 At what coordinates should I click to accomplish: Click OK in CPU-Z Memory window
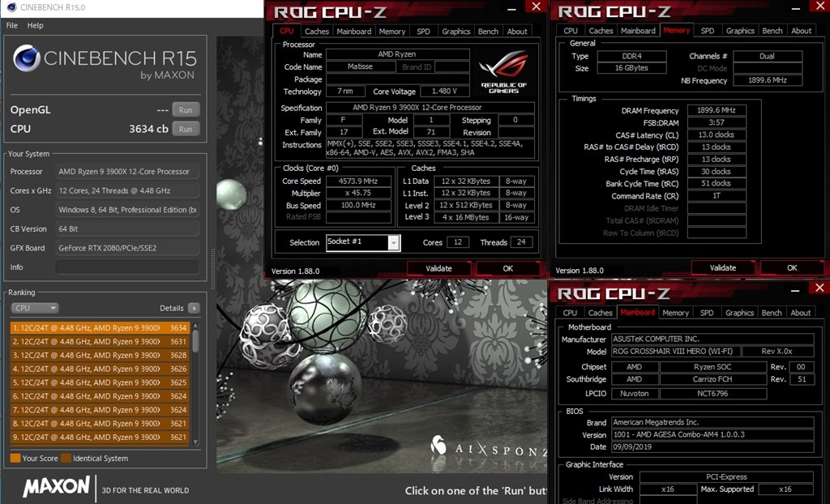pos(792,268)
